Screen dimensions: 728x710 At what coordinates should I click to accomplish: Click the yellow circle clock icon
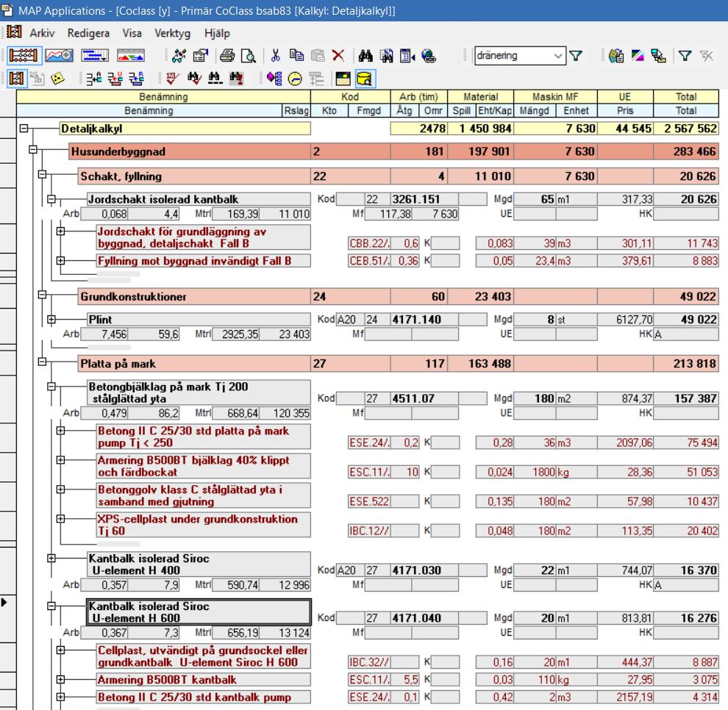pos(296,79)
